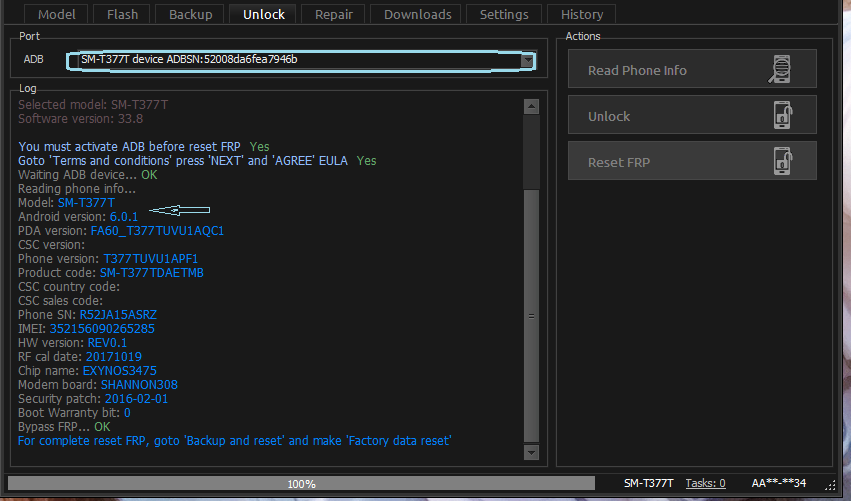This screenshot has height=501, width=851.
Task: Click the log scrollbar thumb
Action: click(x=531, y=315)
